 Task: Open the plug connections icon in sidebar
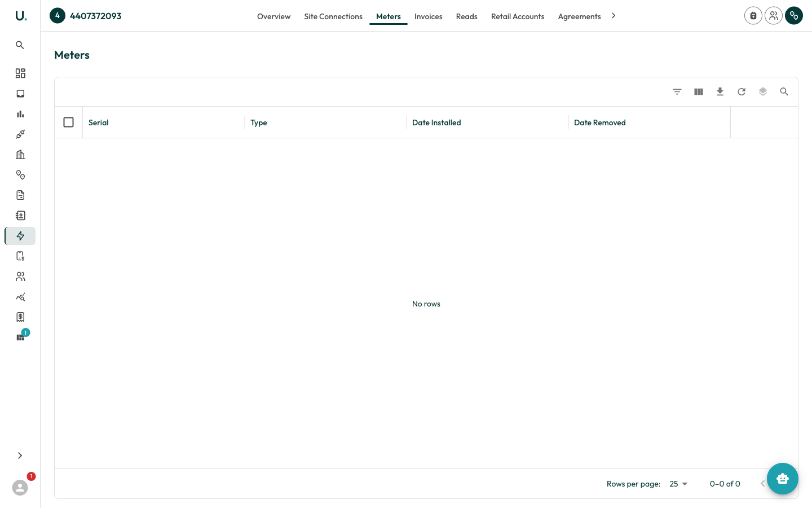pyautogui.click(x=20, y=134)
